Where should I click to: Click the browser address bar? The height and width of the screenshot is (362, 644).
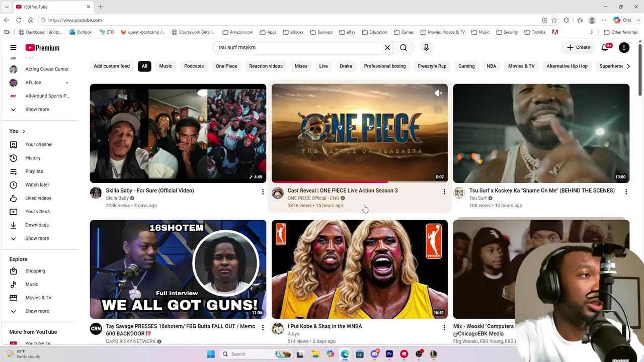[292, 20]
